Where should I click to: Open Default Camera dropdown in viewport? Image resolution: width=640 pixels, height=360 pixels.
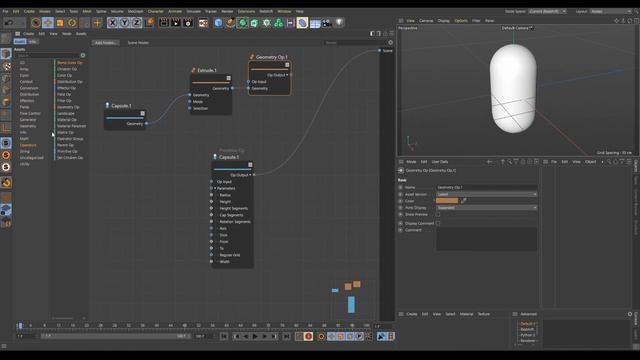pyautogui.click(x=518, y=28)
